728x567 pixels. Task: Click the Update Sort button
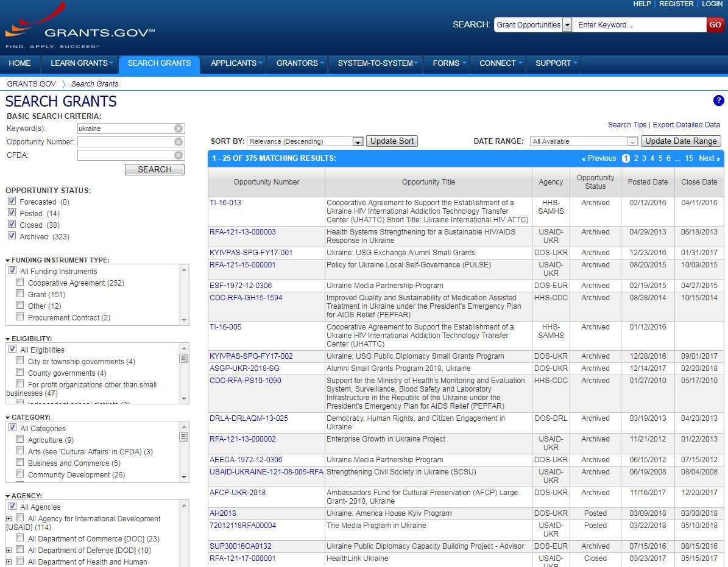[392, 141]
